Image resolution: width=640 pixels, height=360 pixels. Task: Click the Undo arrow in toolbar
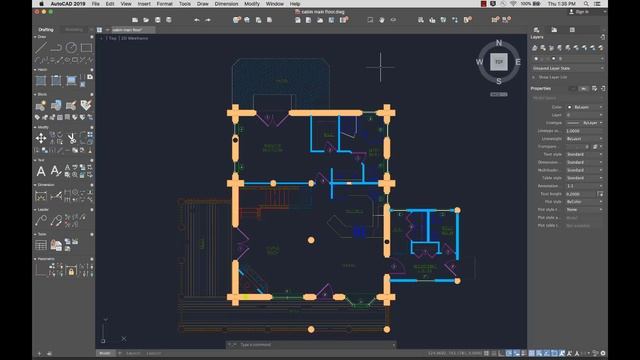(197, 20)
